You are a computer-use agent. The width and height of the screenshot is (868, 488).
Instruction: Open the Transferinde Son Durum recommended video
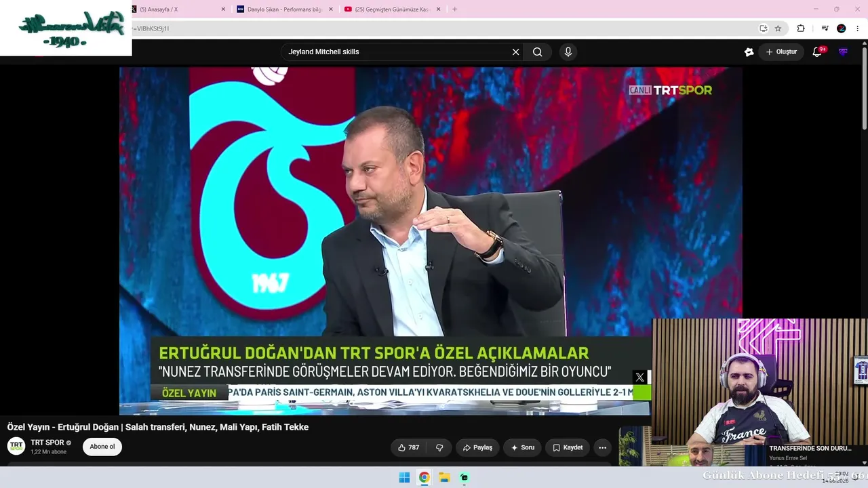810,448
